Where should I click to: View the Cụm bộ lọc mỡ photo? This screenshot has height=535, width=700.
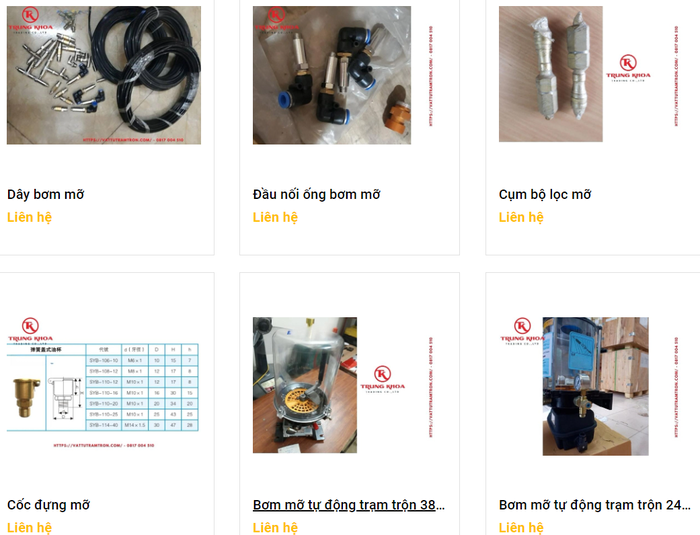(x=550, y=74)
